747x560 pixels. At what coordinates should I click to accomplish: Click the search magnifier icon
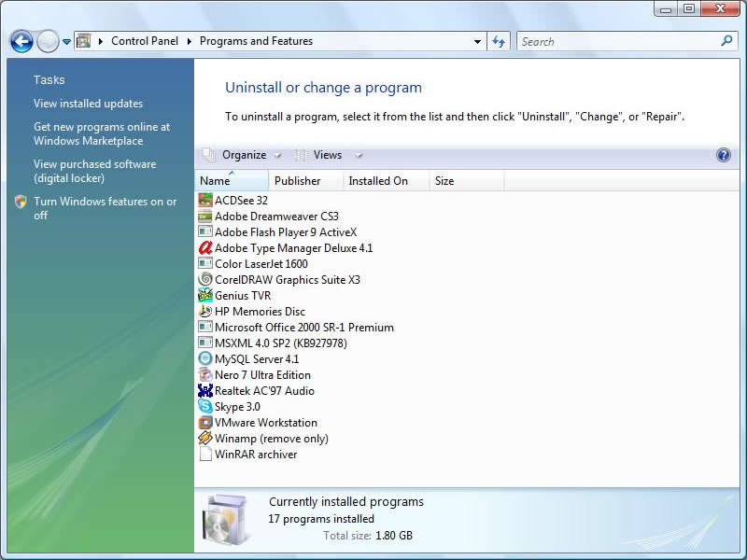[x=726, y=41]
